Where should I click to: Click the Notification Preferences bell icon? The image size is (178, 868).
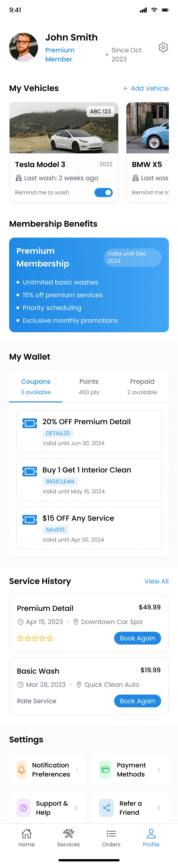click(x=22, y=770)
